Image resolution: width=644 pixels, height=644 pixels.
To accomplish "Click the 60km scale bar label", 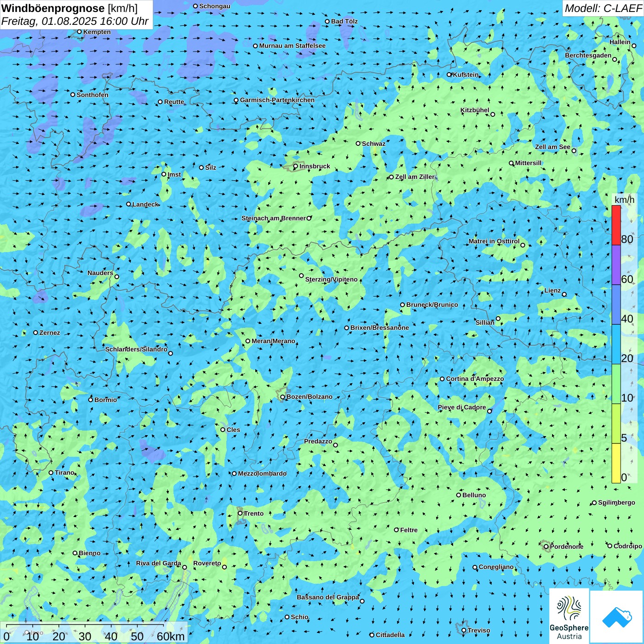I will coord(171,636).
